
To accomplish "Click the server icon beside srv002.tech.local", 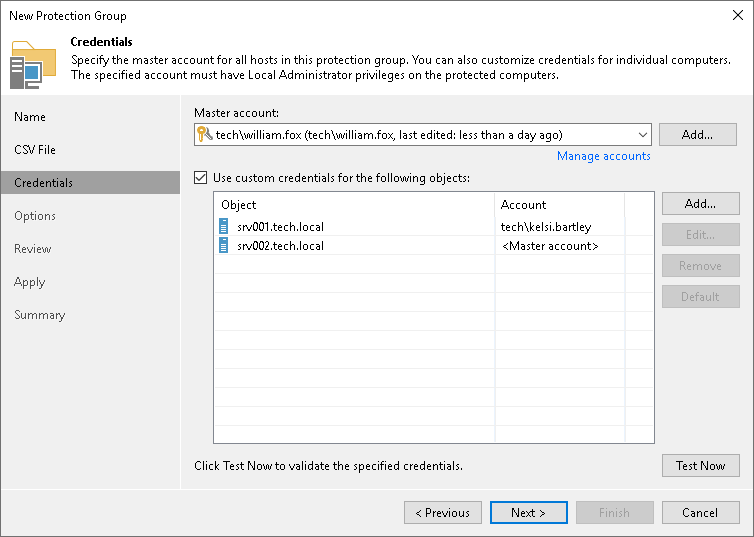I will pos(224,245).
